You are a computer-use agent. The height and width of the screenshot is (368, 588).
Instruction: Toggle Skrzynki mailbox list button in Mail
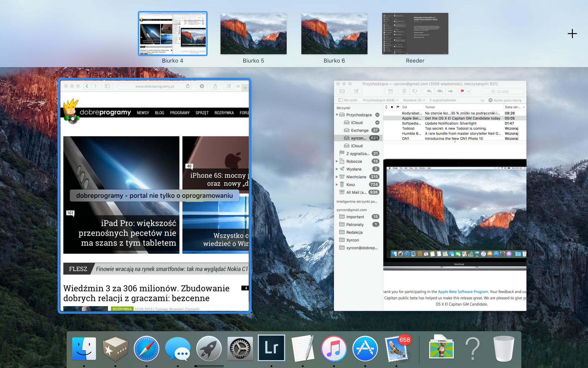coord(348,100)
